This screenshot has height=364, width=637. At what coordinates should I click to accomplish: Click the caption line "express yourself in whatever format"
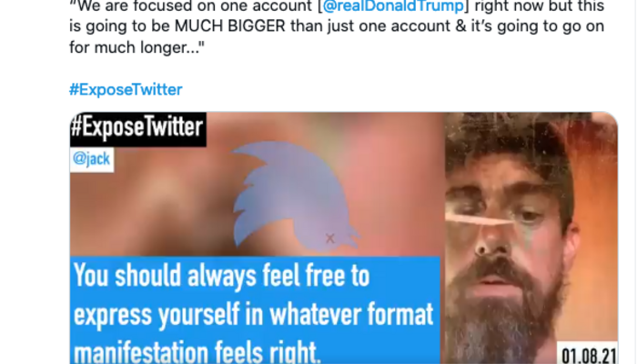[x=254, y=315]
